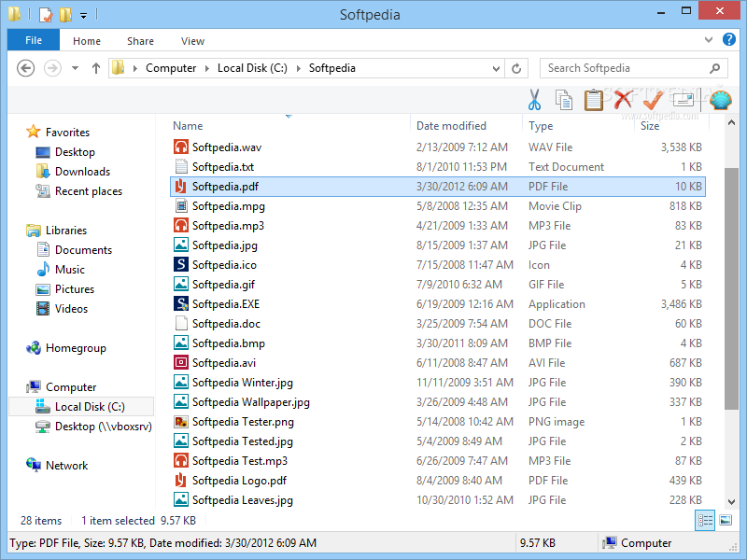Click Computer in address breadcrumb

tap(171, 68)
